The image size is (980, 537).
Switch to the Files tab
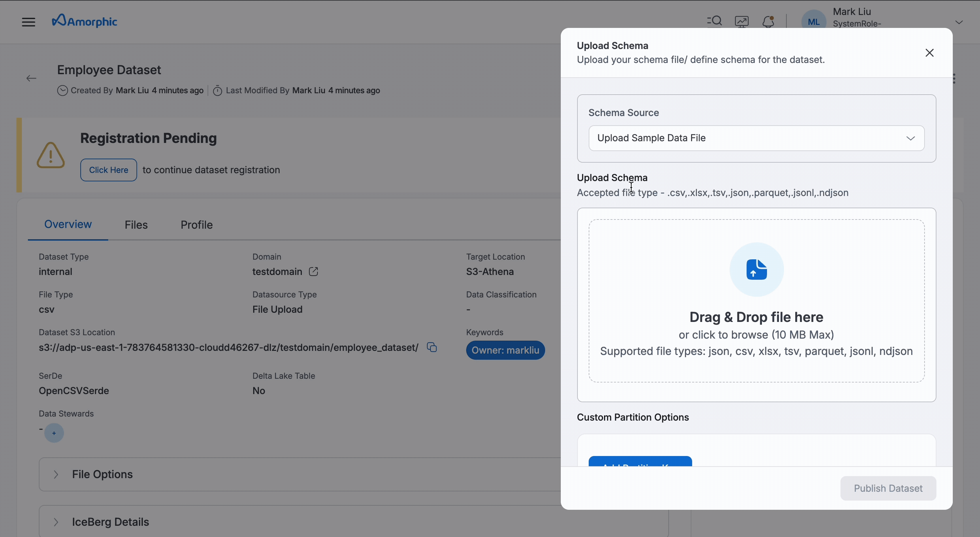136,225
